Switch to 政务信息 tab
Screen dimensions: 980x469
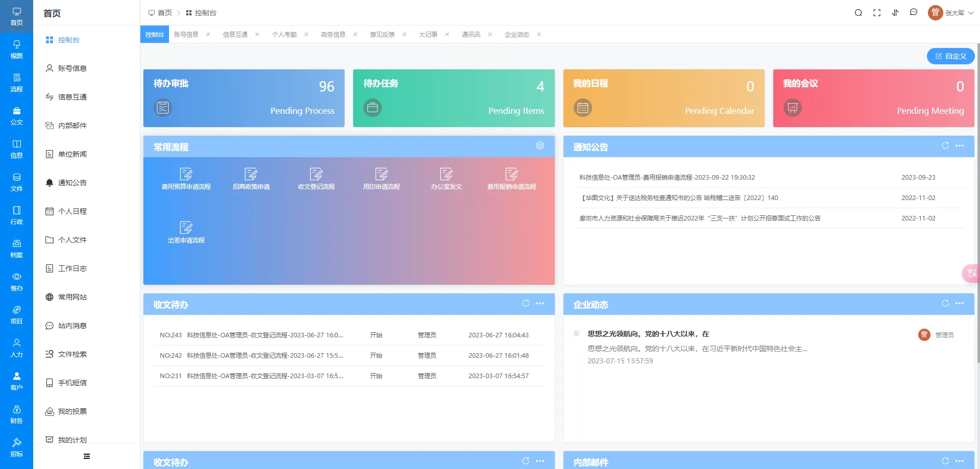point(333,35)
